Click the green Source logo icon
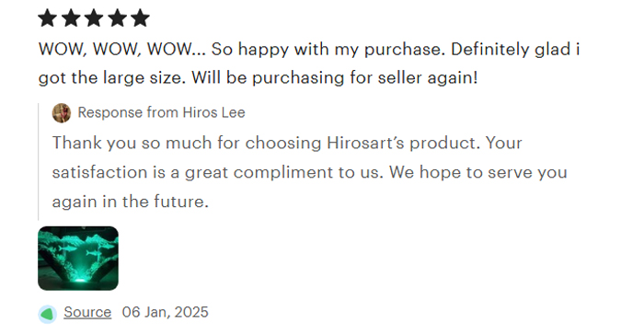This screenshot has width=644, height=335. [47, 314]
